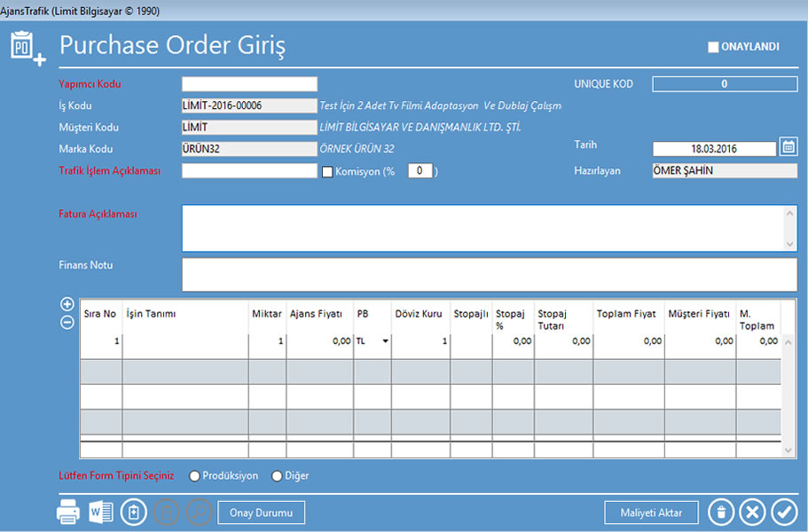
Task: Select the Diğer radio button
Action: pos(277,476)
